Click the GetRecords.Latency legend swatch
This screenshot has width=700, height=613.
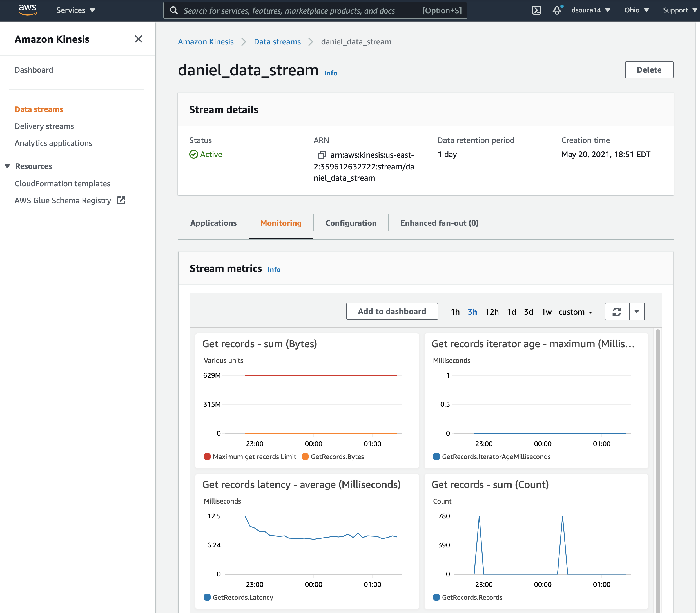(x=207, y=597)
